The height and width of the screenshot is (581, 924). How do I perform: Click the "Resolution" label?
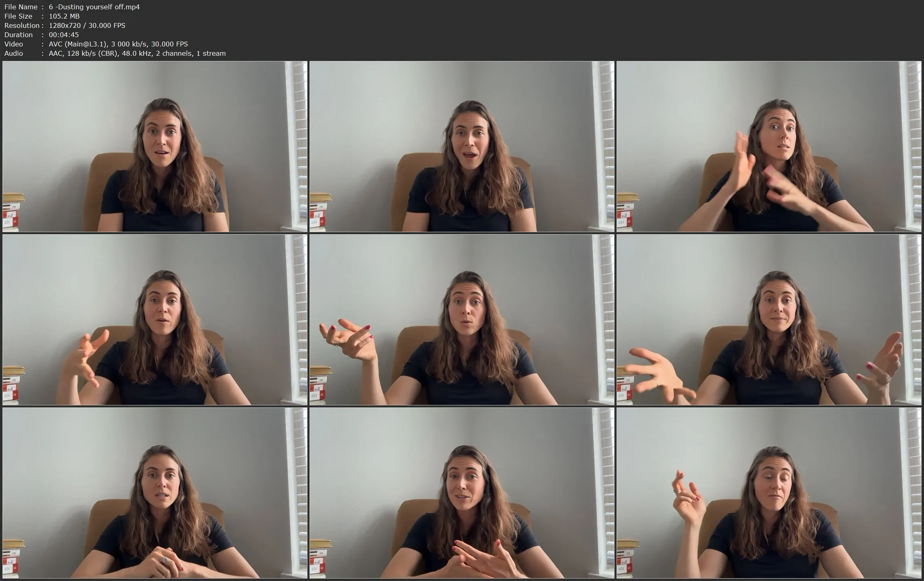(x=22, y=25)
